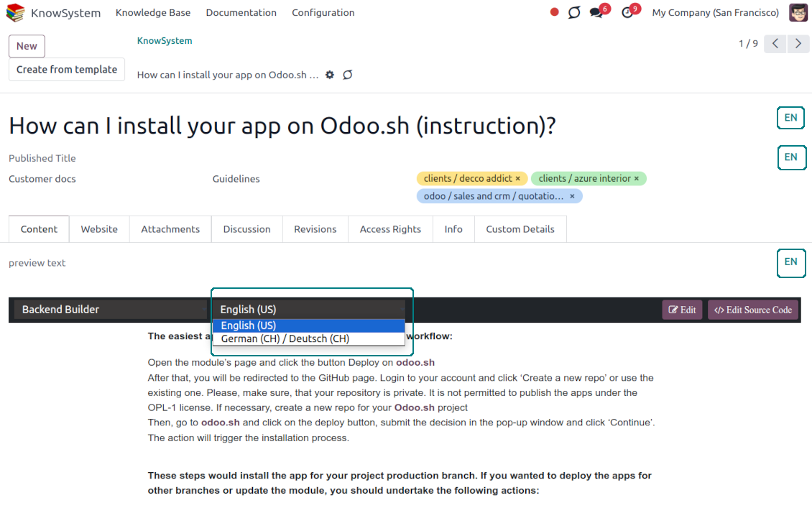Choose German (CH) / Deutsch (CH) option
This screenshot has height=508, width=812.
coord(309,338)
